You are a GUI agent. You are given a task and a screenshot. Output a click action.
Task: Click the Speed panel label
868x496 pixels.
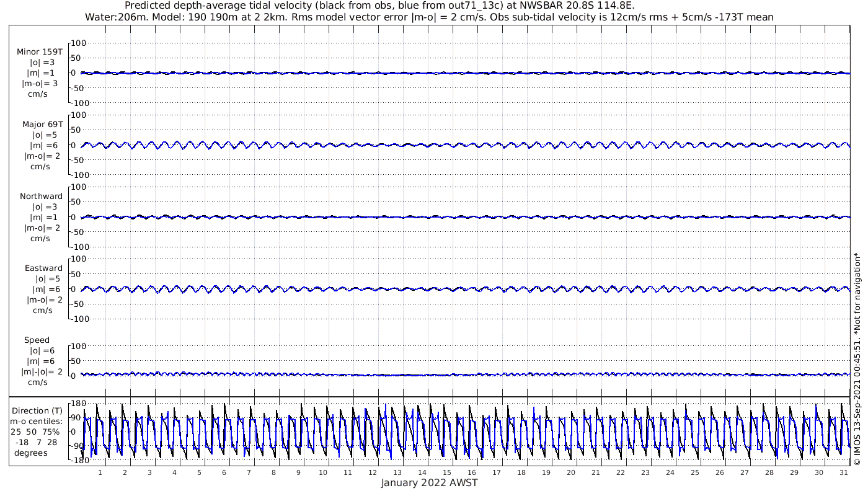click(x=37, y=340)
